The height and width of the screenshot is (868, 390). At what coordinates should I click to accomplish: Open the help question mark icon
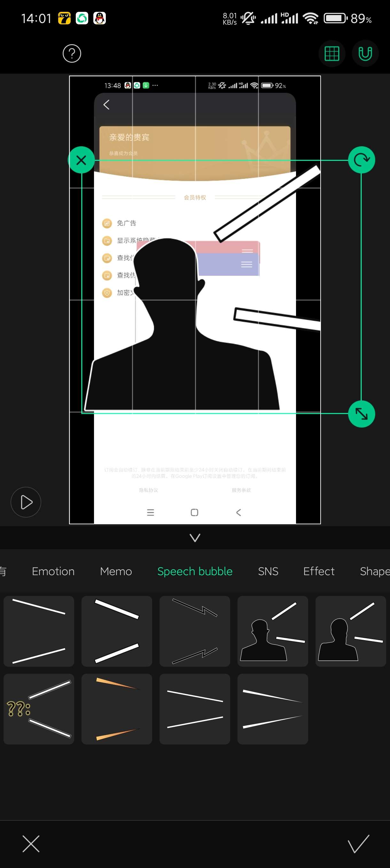tap(72, 53)
